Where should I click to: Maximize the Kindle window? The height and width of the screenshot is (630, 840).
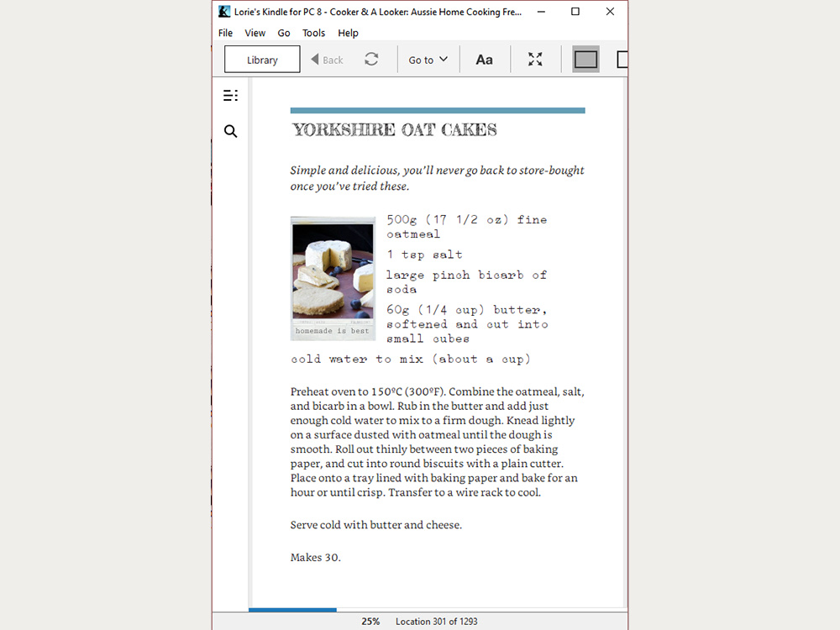(x=575, y=11)
